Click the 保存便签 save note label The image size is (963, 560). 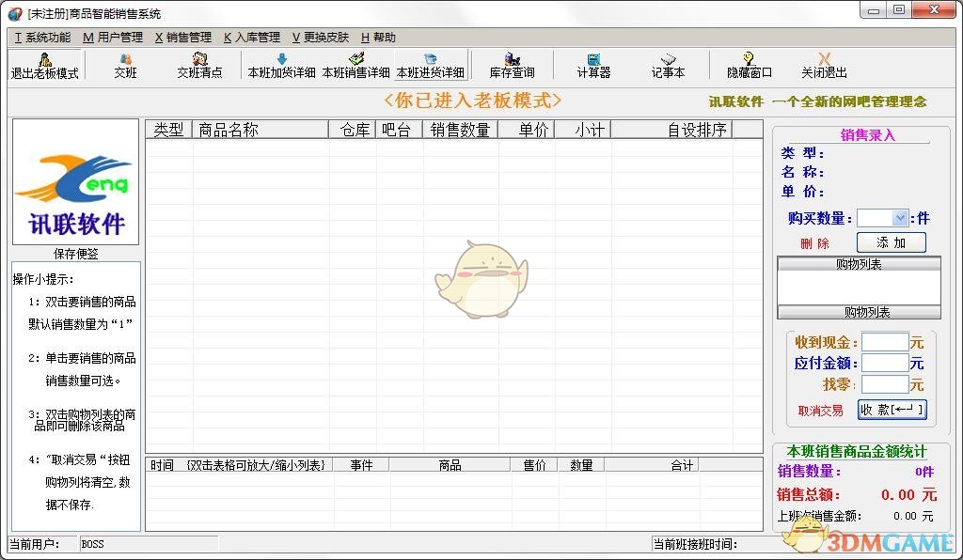[75, 254]
